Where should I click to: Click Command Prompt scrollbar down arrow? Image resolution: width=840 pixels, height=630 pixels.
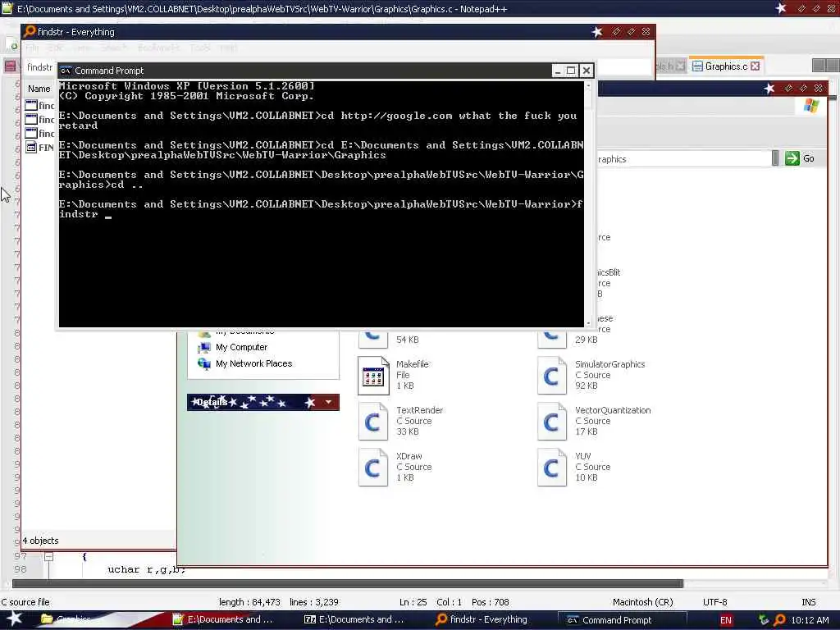pyautogui.click(x=588, y=323)
